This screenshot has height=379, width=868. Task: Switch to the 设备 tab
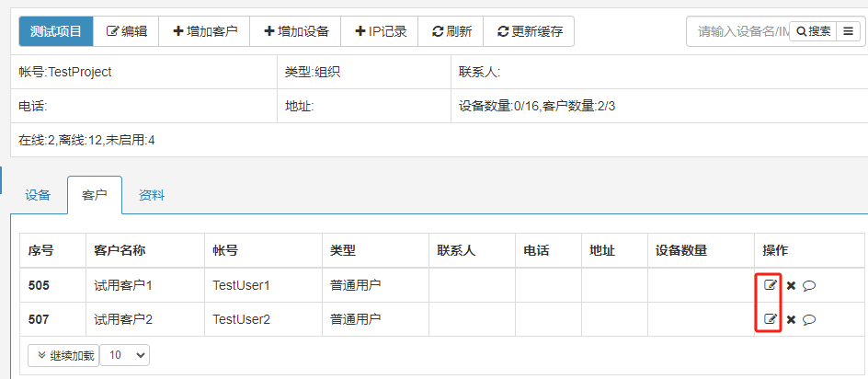(39, 195)
